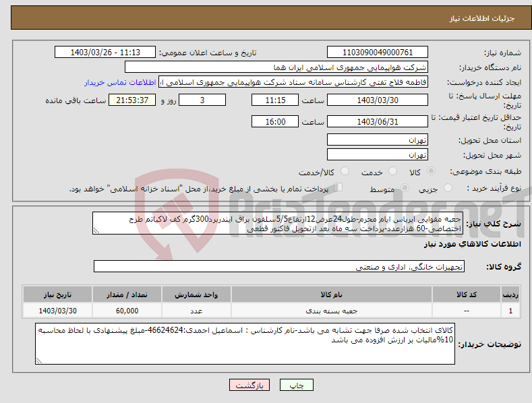Click the 11:15 deadline time field
This screenshot has width=532, height=403.
pyautogui.click(x=275, y=100)
